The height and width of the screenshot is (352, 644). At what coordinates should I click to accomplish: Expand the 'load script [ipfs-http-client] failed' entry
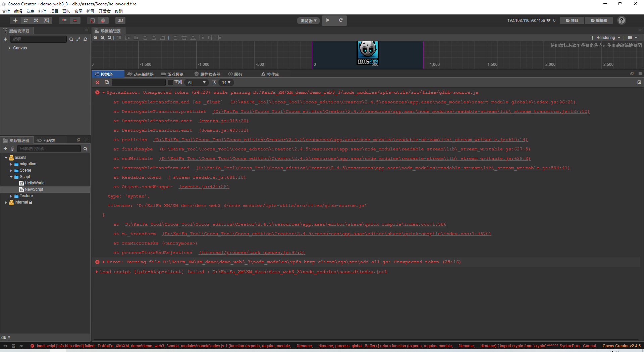pyautogui.click(x=97, y=272)
